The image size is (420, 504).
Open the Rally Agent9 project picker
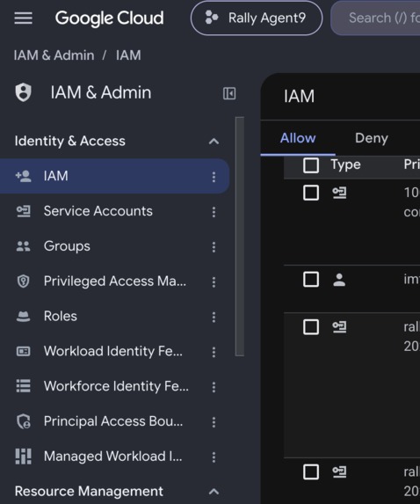(257, 18)
